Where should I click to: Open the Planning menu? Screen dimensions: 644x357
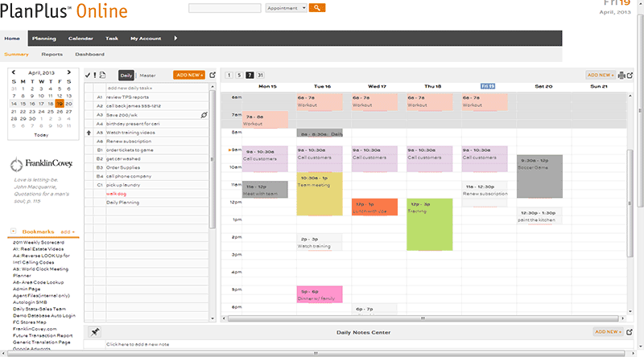pos(44,38)
